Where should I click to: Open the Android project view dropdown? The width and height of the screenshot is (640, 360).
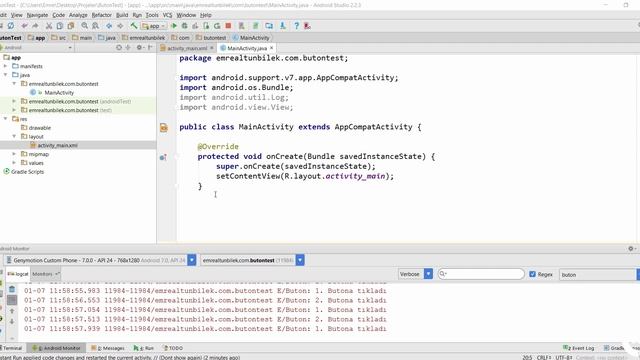(37, 48)
